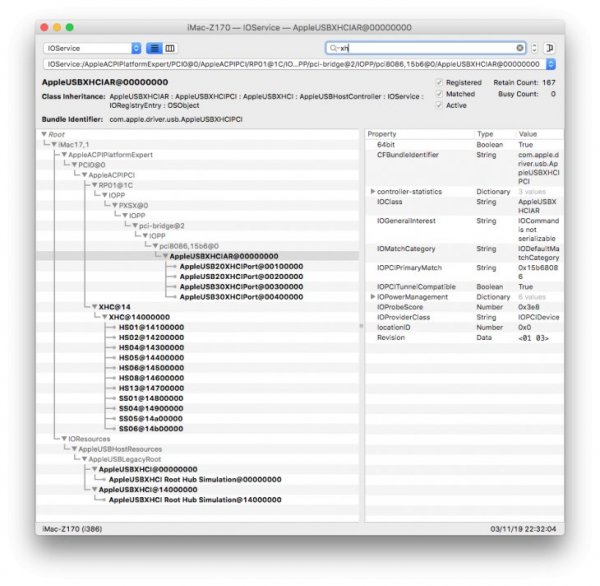Click the search magnifier icon
The height and width of the screenshot is (586, 600).
click(333, 48)
